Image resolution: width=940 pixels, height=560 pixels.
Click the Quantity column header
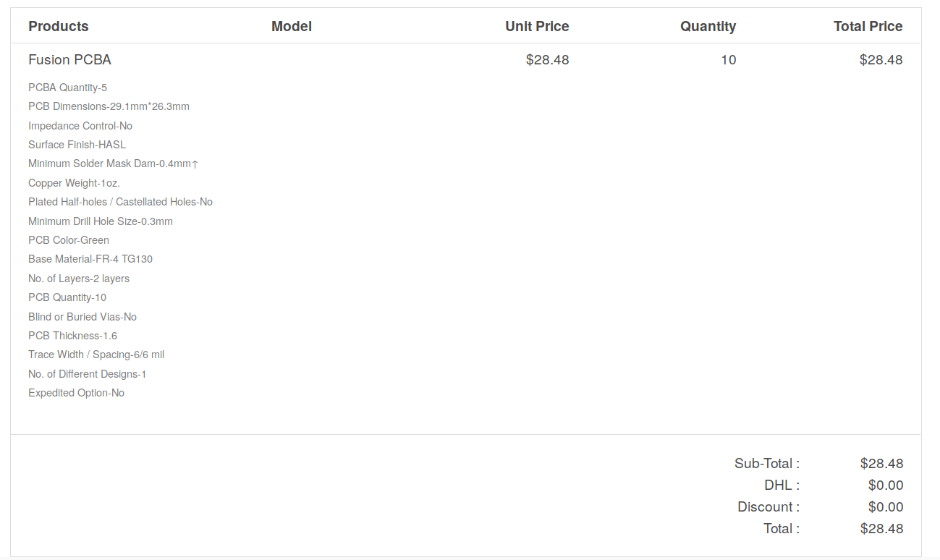708,27
